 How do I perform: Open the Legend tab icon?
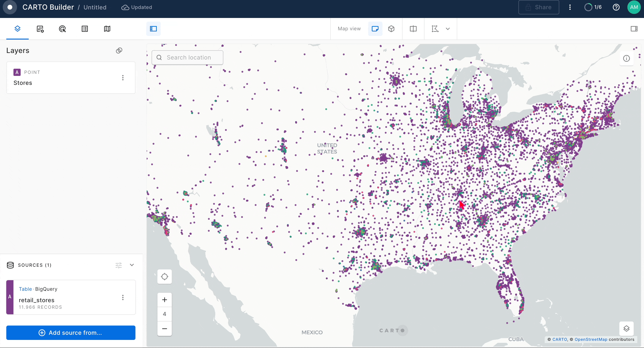[85, 29]
